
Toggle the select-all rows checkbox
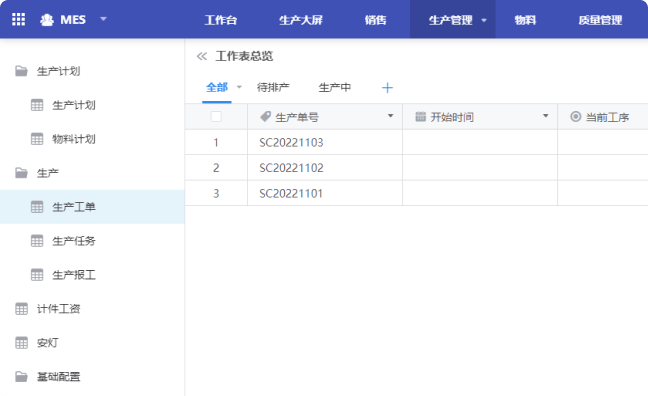click(216, 117)
